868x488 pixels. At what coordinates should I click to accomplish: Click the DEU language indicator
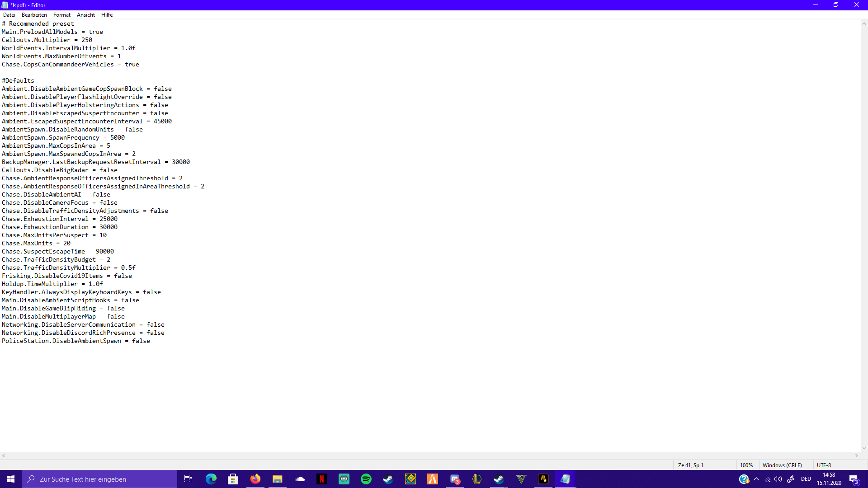tap(806, 479)
